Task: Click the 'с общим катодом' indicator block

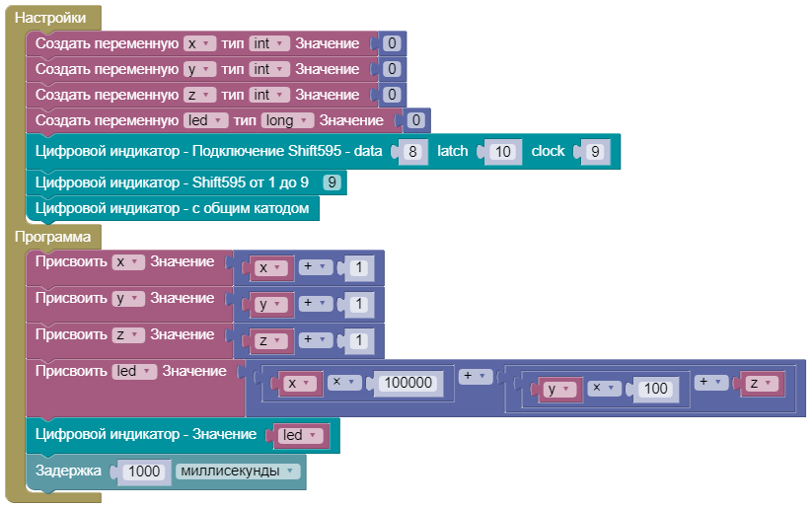Action: pos(172,208)
